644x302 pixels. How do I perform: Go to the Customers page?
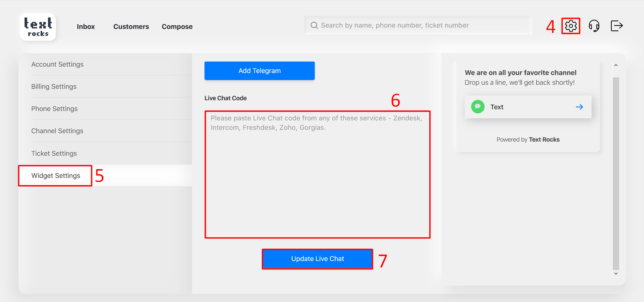[131, 27]
